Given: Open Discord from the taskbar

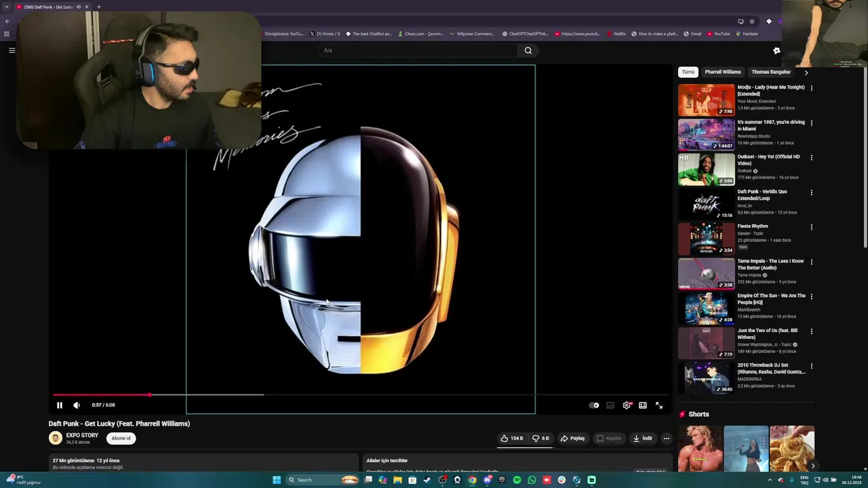Looking at the screenshot, I should tap(487, 480).
